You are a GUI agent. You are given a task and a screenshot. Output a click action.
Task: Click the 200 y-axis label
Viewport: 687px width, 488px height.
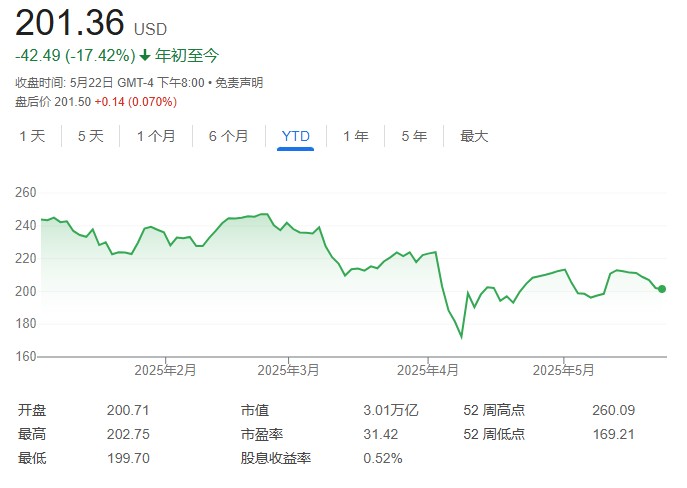click(x=25, y=291)
